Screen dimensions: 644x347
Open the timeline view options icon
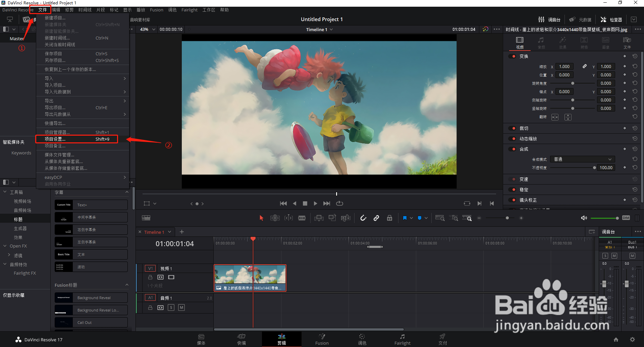(146, 218)
